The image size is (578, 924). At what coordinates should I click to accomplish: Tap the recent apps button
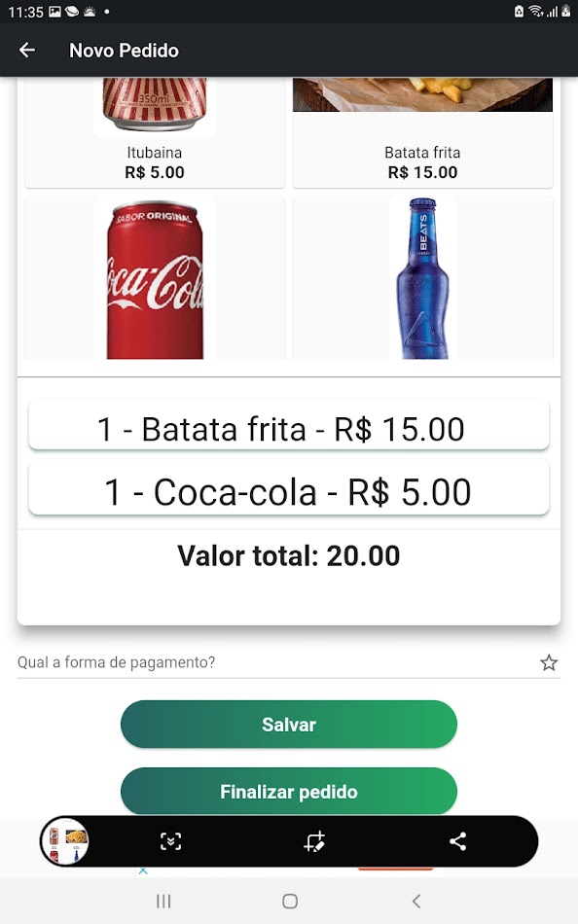point(163,901)
